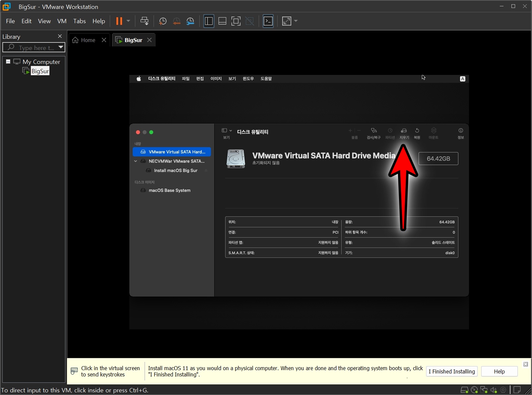The image size is (532, 395).
Task: Open the stretch display dropdown arrow
Action: pos(296,21)
